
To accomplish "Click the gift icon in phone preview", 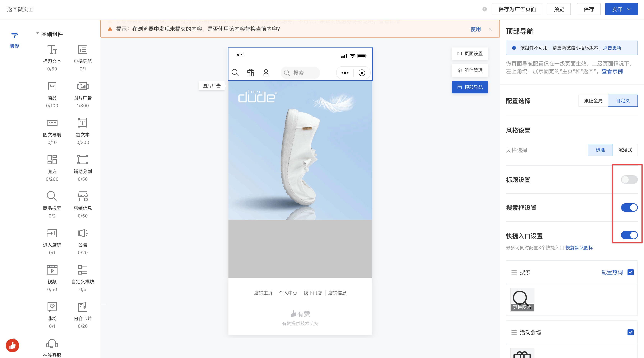I will (x=251, y=73).
